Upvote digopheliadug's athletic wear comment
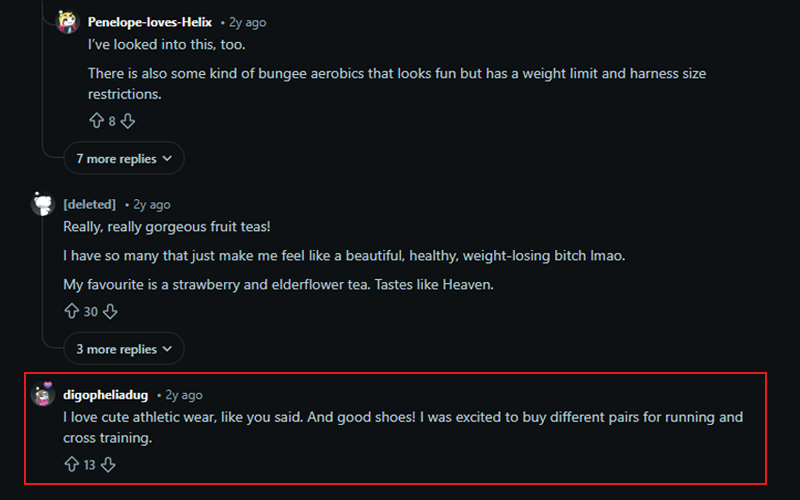 71,464
